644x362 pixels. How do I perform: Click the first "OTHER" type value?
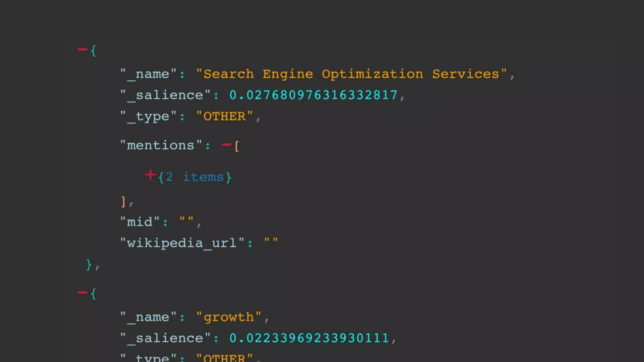point(225,117)
